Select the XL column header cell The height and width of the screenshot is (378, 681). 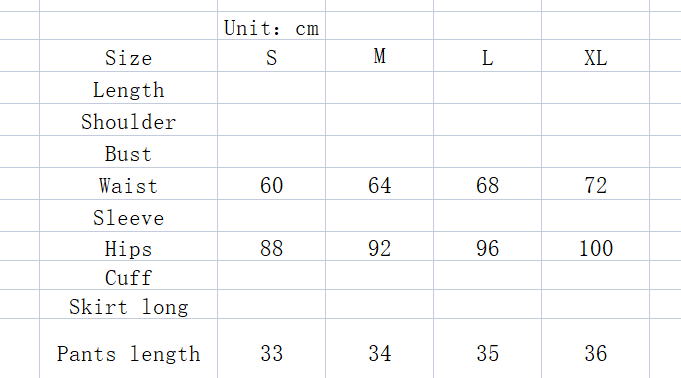595,56
